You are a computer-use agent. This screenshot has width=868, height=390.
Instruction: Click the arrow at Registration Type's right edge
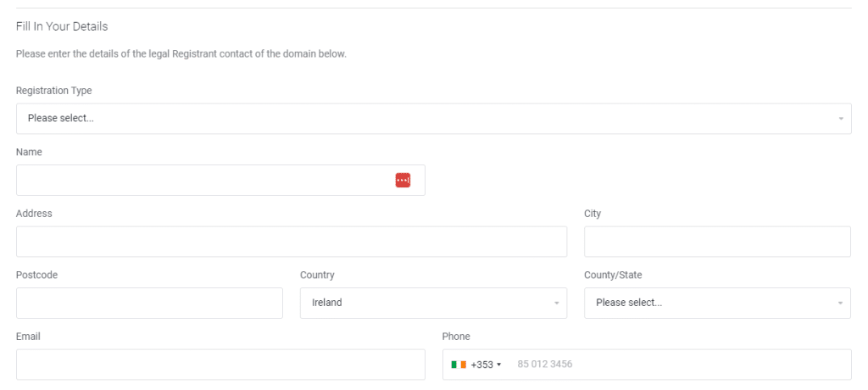tap(840, 119)
